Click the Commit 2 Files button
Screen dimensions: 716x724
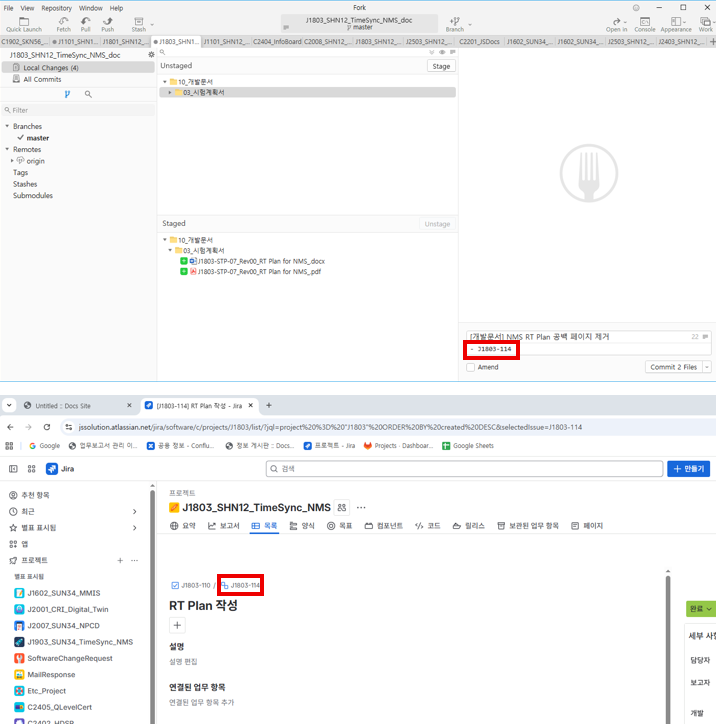(x=673, y=367)
